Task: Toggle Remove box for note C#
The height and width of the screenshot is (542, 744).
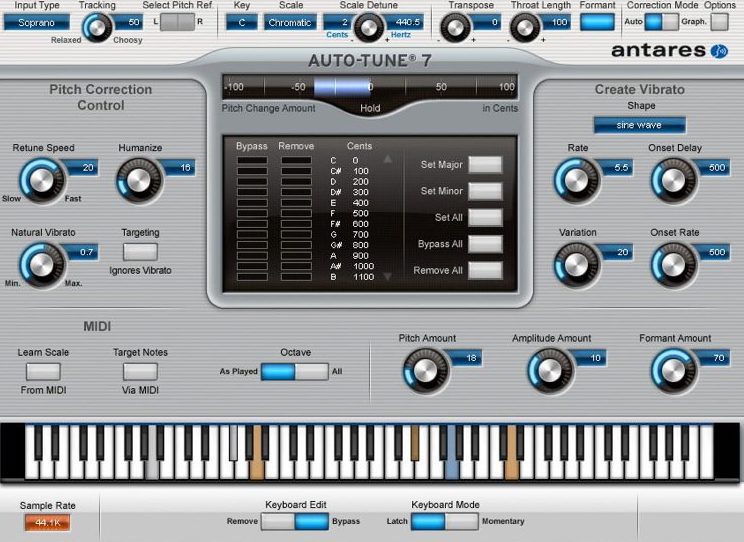Action: (x=296, y=171)
